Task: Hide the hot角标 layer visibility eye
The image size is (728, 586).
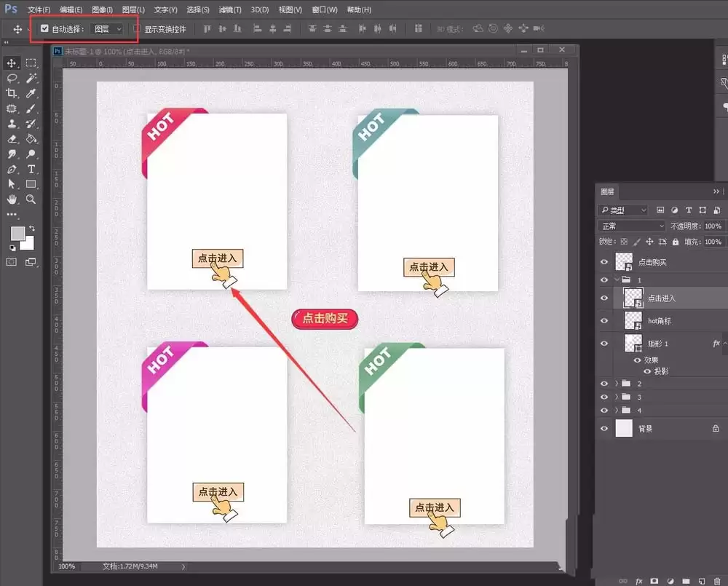Action: click(x=604, y=321)
